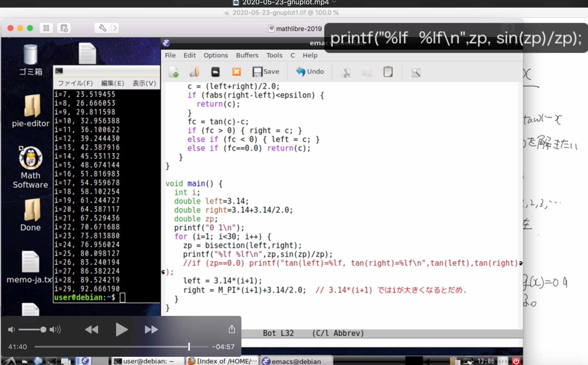The height and width of the screenshot is (365, 588).
Task: Click the Math Software penguin icon
Action: [x=31, y=158]
